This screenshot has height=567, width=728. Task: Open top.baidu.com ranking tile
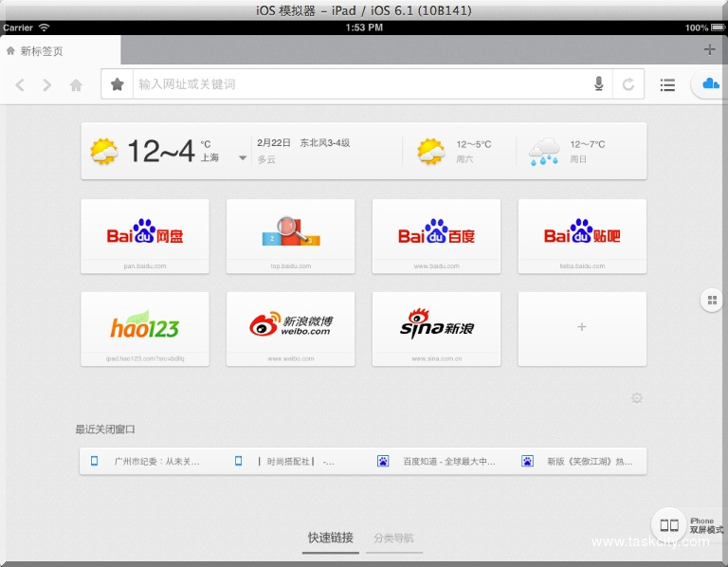[291, 236]
